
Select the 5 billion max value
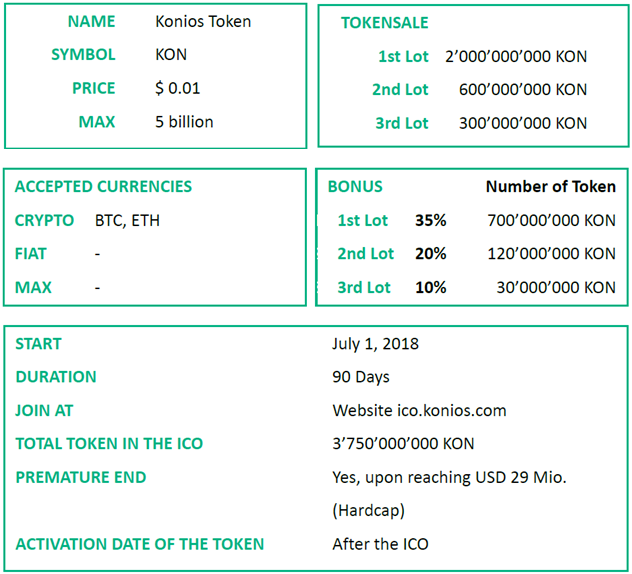(184, 122)
